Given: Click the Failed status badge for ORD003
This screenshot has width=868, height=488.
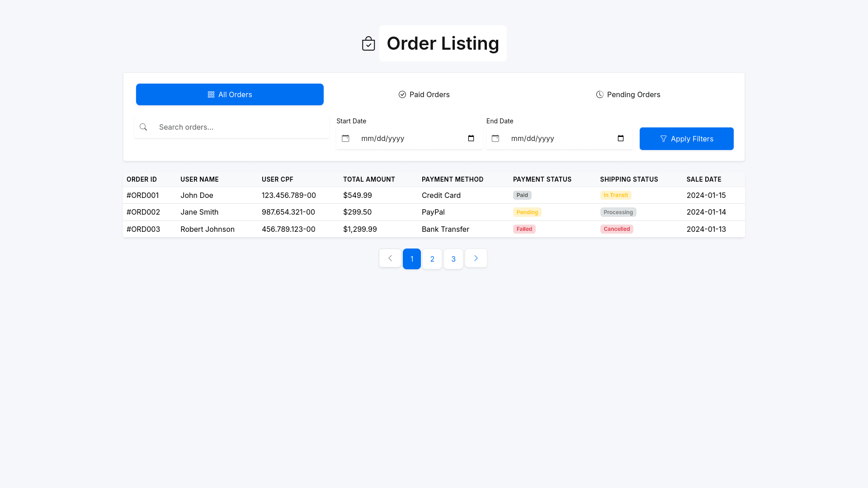Looking at the screenshot, I should coord(524,229).
